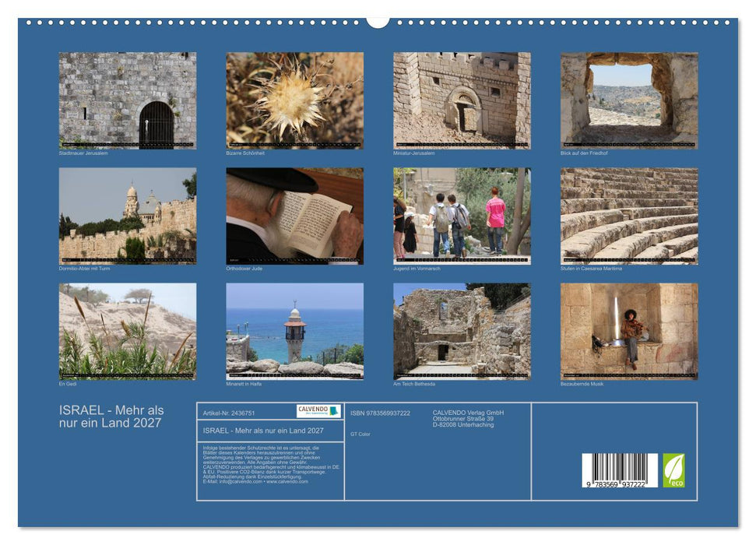Select the Stufen in Caesarea Maritima photo

point(629,216)
